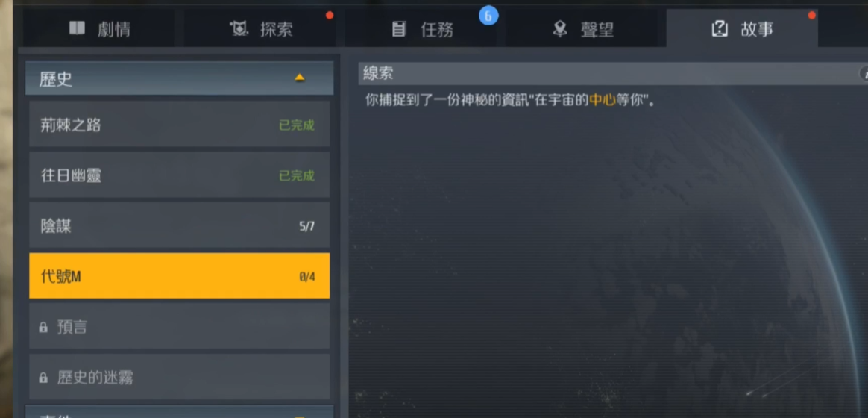Click the highlighted 代號M entry
Viewport: 868px width, 418px height.
coord(180,276)
